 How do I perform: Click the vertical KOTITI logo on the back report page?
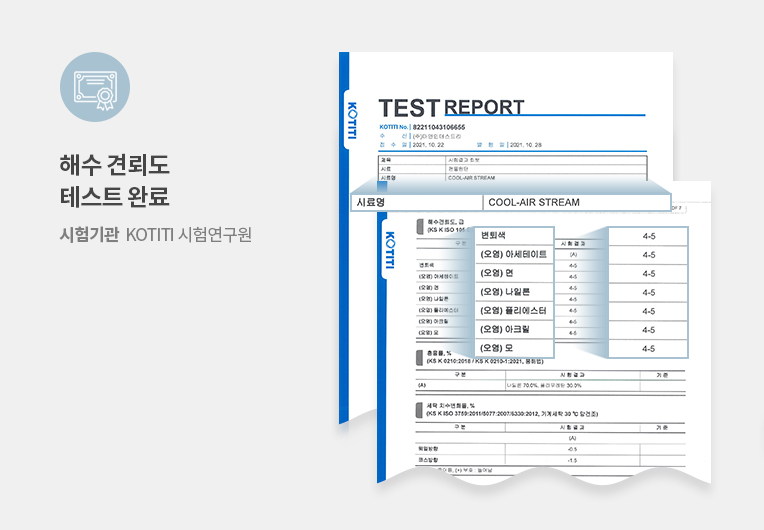click(352, 120)
